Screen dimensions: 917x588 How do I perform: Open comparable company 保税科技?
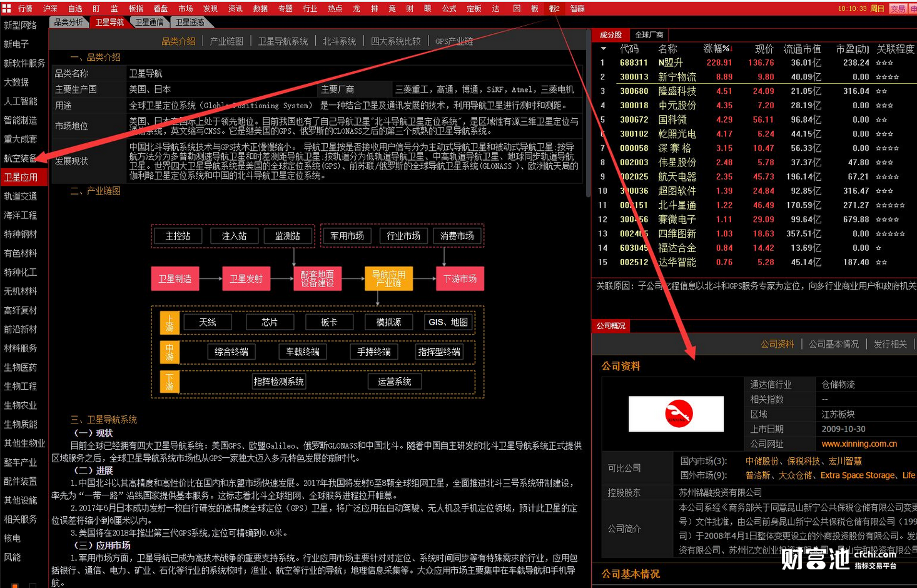click(x=803, y=461)
